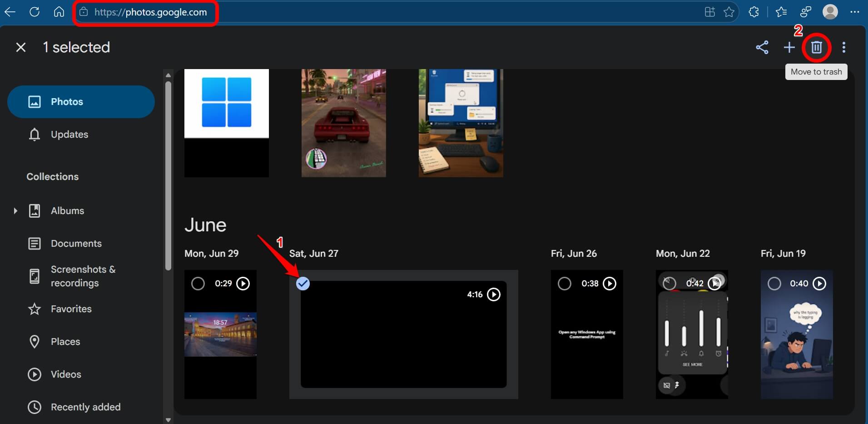Click the plus icon to add to album
The width and height of the screenshot is (868, 424).
789,47
